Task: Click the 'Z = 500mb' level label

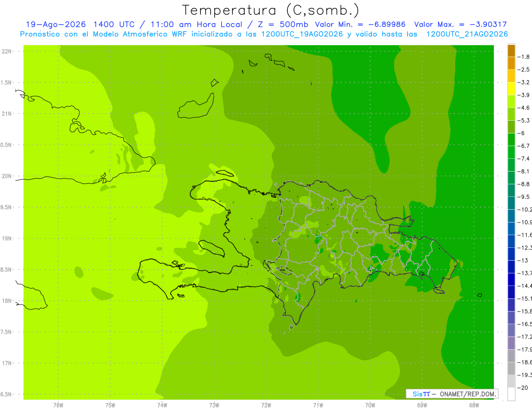Action: (282, 24)
